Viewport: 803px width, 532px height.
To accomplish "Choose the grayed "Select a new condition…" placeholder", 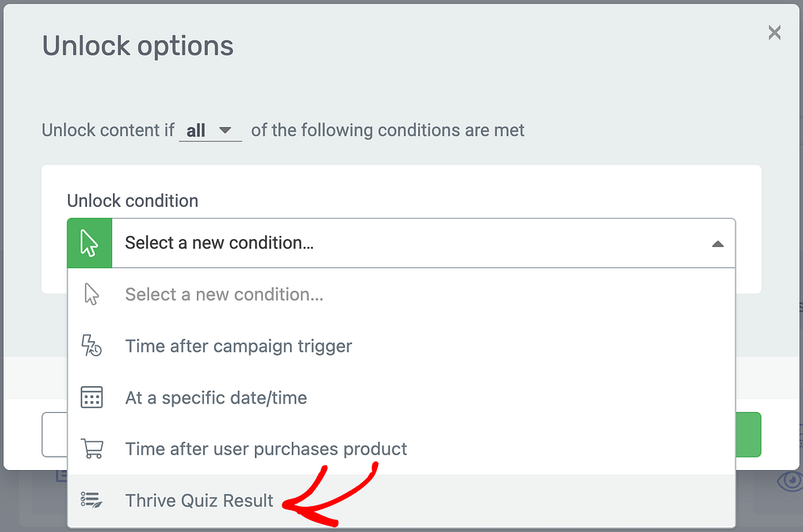I will (x=224, y=295).
